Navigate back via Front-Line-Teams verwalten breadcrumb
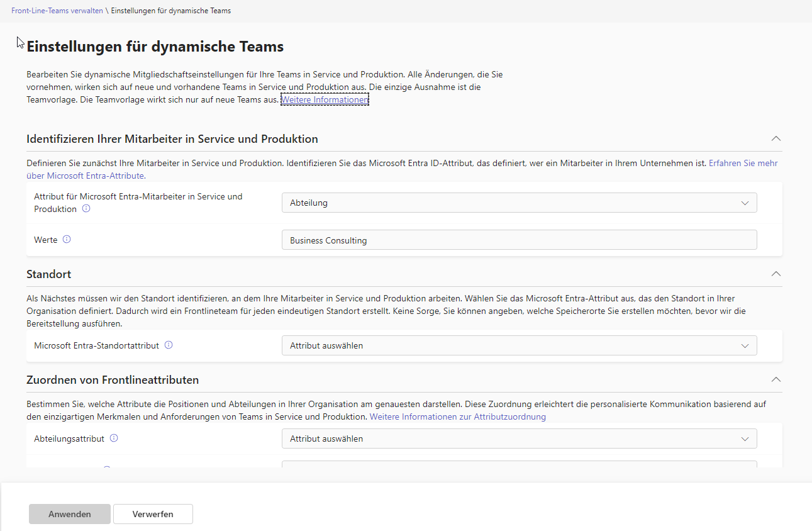 (x=57, y=10)
